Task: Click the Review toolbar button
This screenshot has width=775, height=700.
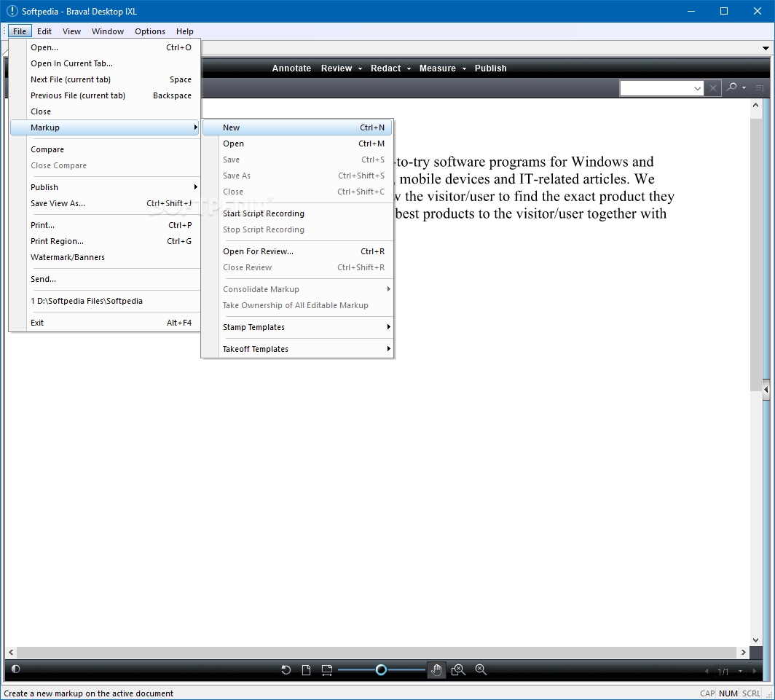Action: [x=336, y=68]
